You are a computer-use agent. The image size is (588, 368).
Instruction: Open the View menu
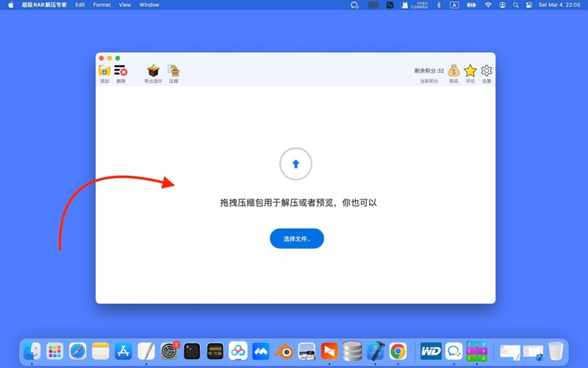tap(125, 5)
